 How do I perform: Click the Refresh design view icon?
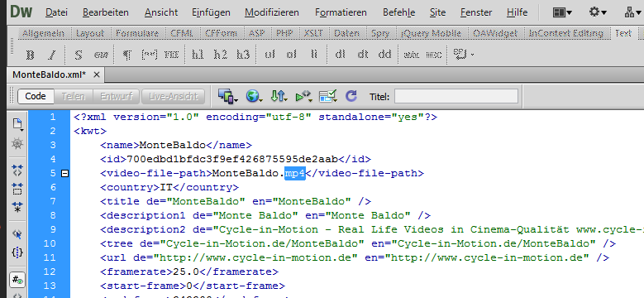click(351, 96)
